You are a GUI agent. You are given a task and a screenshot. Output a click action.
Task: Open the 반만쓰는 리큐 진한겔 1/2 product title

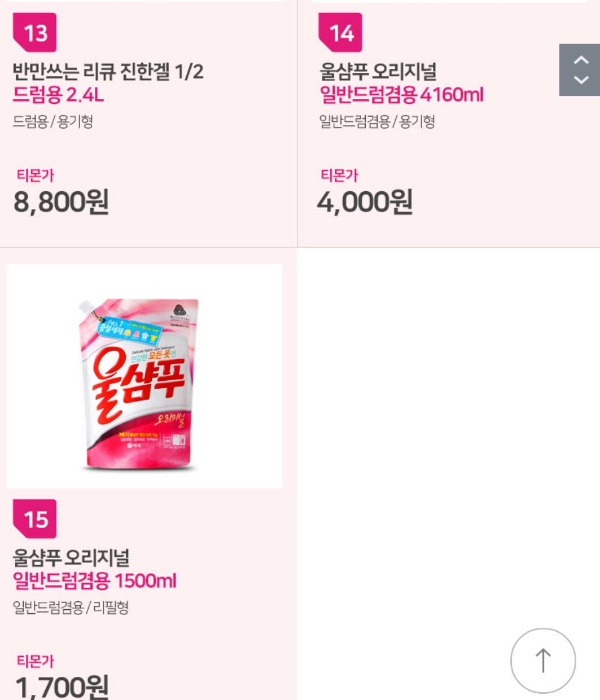(x=108, y=72)
